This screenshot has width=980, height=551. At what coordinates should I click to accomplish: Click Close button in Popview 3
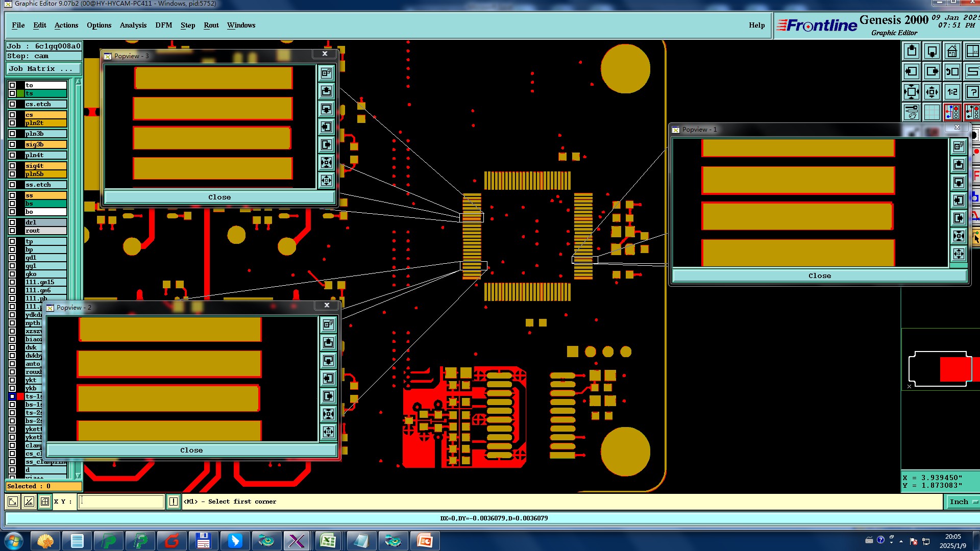tap(219, 197)
